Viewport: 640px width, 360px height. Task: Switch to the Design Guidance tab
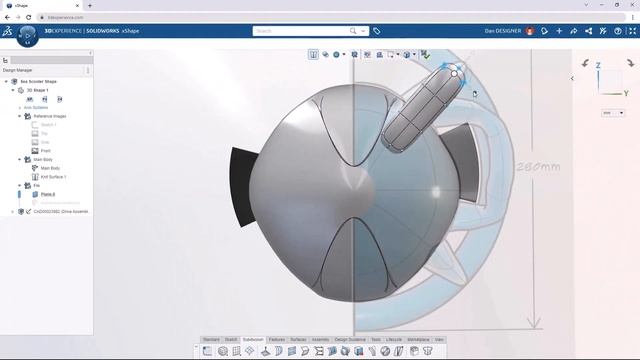coord(350,340)
